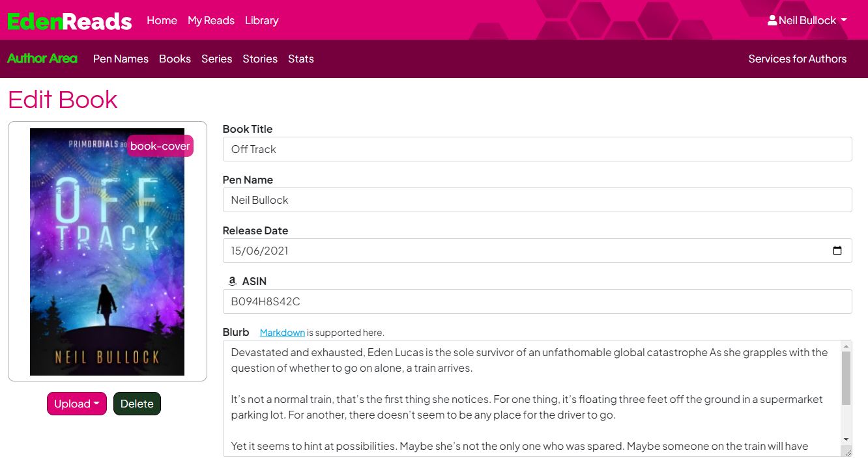Go to the Home page
The height and width of the screenshot is (470, 868).
pyautogui.click(x=162, y=20)
